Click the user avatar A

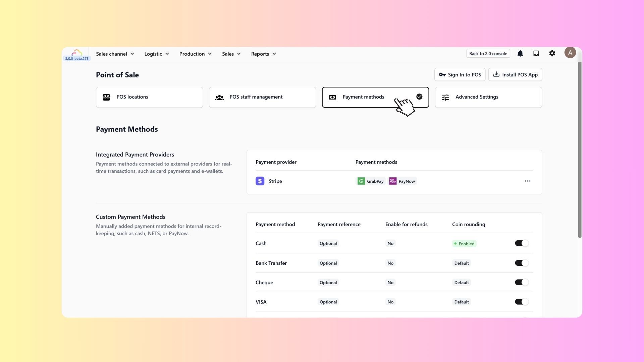point(570,53)
